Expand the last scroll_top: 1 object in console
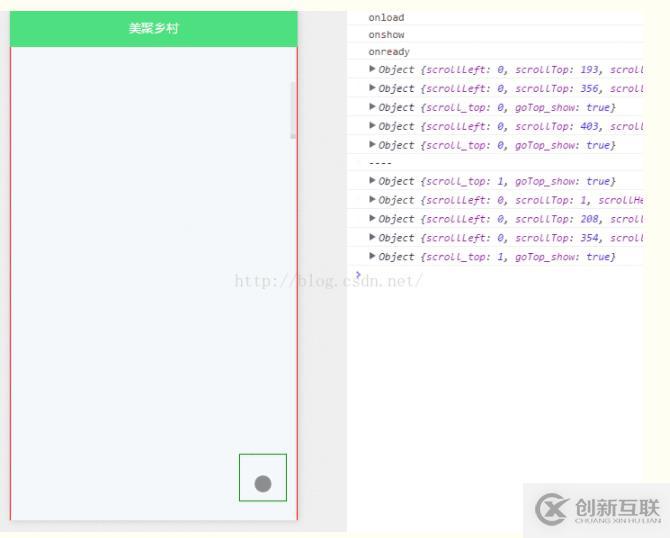670x538 pixels. (373, 256)
